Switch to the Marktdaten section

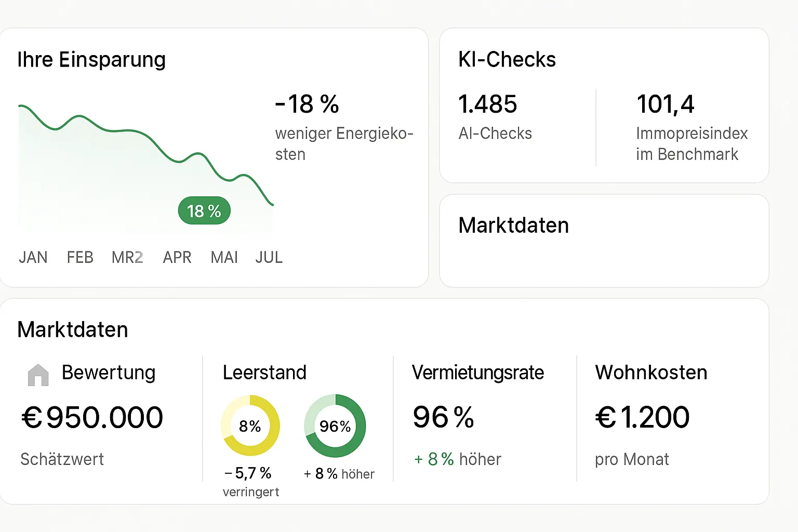pos(72,329)
